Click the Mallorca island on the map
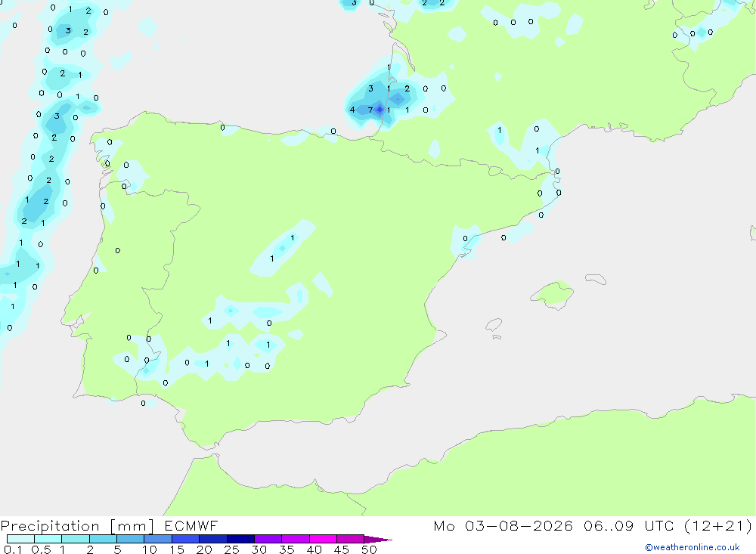 pos(553,293)
